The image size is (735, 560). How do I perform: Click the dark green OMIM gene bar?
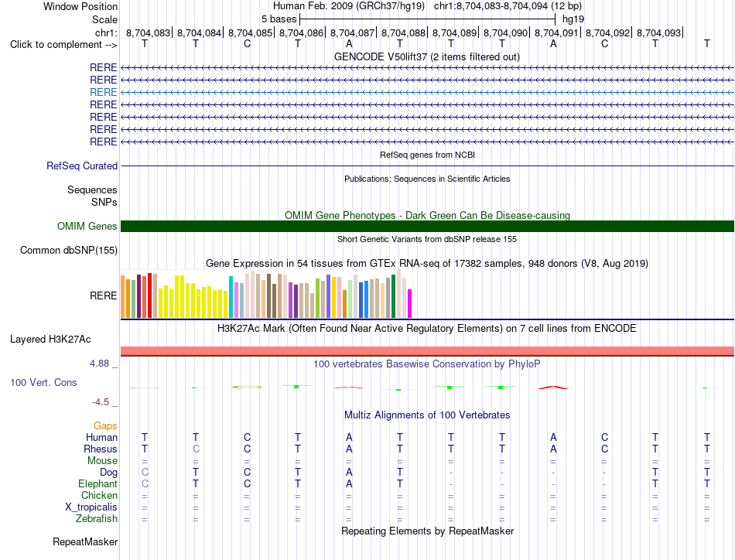[x=427, y=227]
